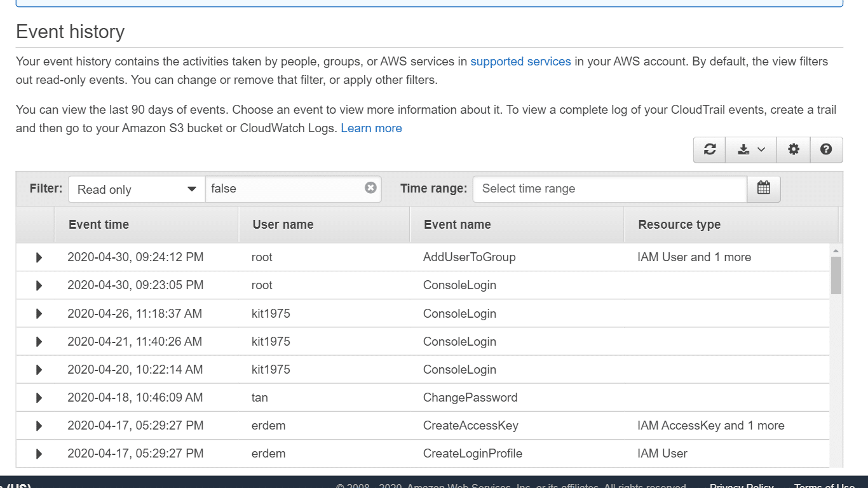Expand the CreateLoginProfile event row

click(39, 454)
